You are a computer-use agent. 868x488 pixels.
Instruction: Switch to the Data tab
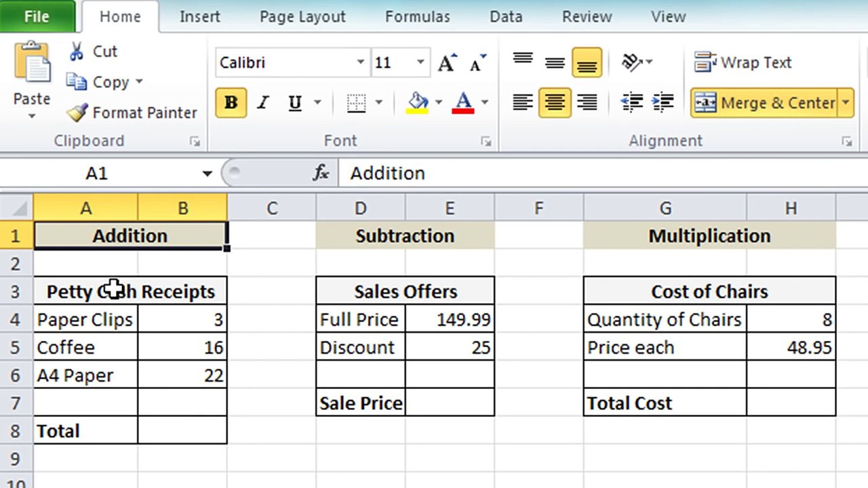point(506,17)
